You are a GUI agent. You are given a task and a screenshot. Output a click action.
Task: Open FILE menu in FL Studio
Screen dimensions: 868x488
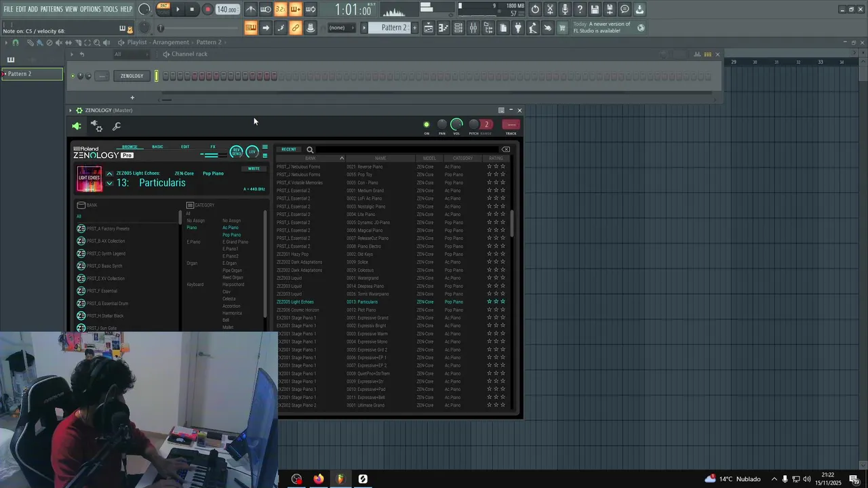(8, 9)
